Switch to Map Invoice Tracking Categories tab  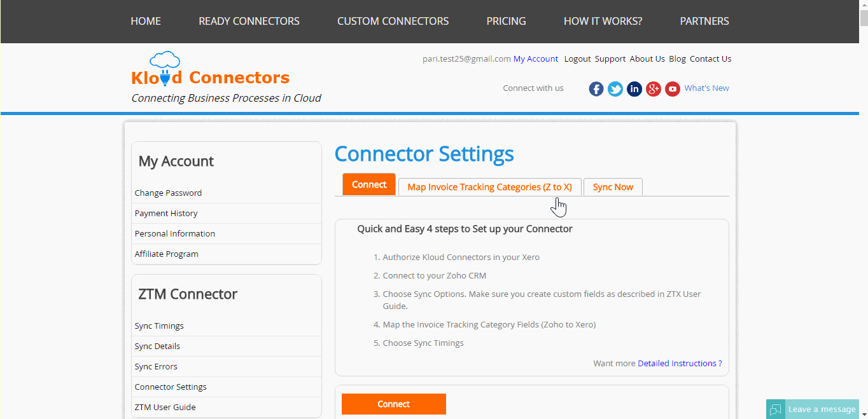(x=489, y=187)
